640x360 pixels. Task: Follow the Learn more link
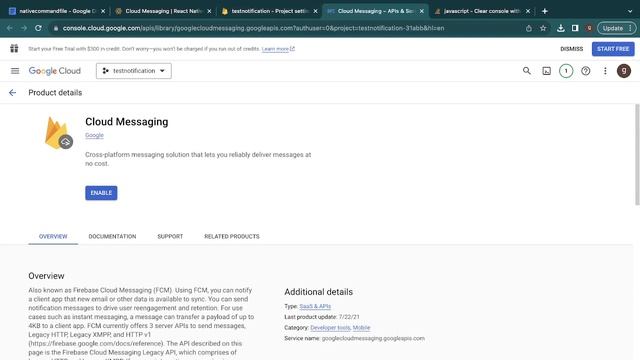(278, 49)
